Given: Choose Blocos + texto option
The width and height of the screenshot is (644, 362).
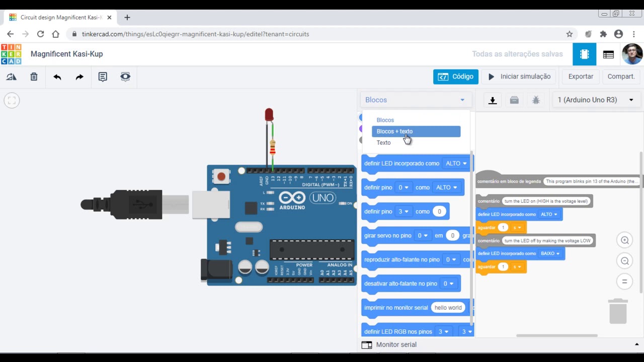Looking at the screenshot, I should pos(416,131).
